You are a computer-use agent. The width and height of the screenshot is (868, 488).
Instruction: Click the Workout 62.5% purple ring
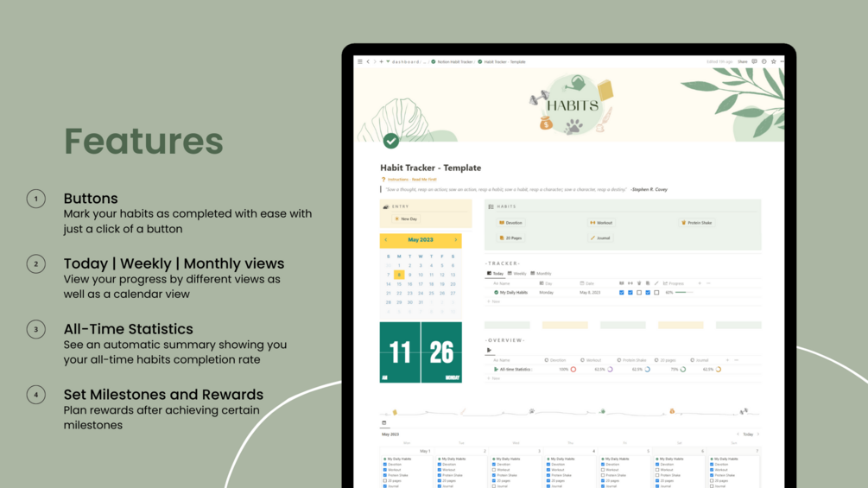(x=610, y=369)
